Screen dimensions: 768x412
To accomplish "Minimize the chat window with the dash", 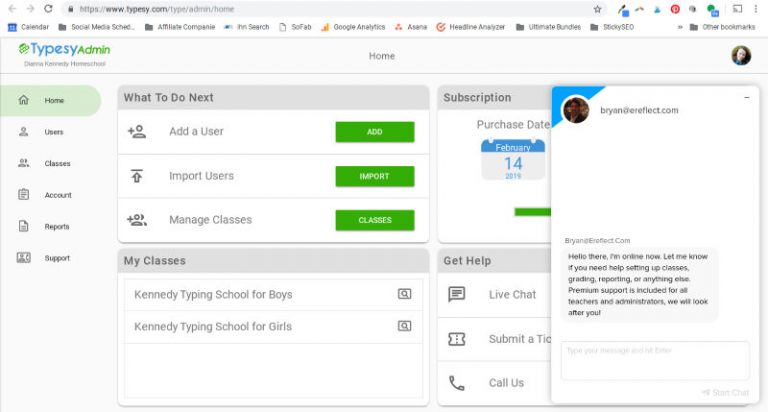I will pyautogui.click(x=747, y=97).
